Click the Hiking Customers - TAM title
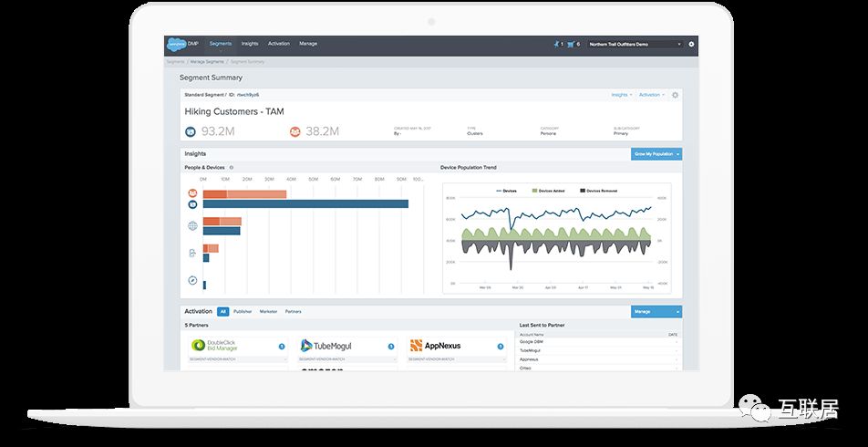 click(x=234, y=111)
